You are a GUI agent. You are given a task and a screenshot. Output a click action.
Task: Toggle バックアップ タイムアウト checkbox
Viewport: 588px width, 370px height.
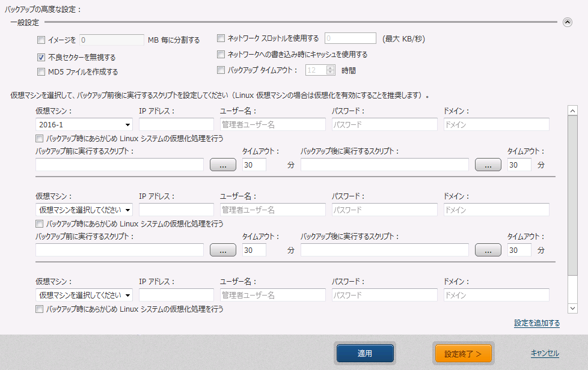pos(221,70)
